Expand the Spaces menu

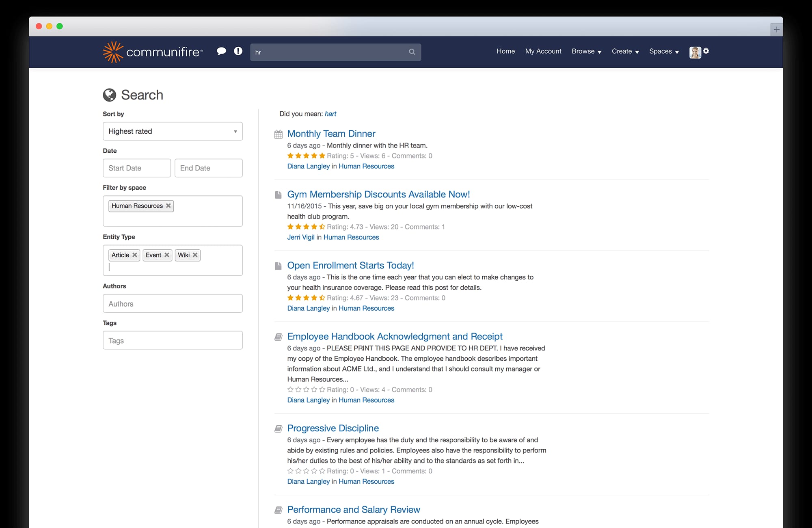[x=663, y=51]
